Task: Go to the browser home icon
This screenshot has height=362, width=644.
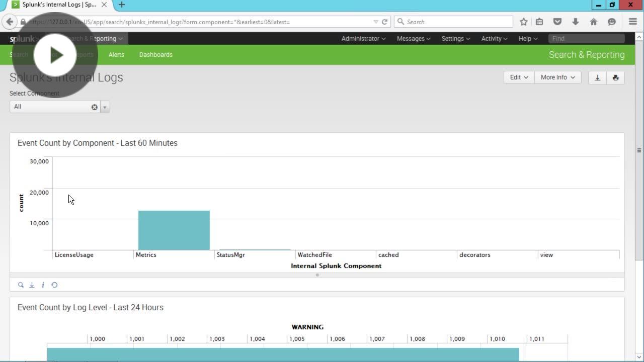Action: point(594,22)
